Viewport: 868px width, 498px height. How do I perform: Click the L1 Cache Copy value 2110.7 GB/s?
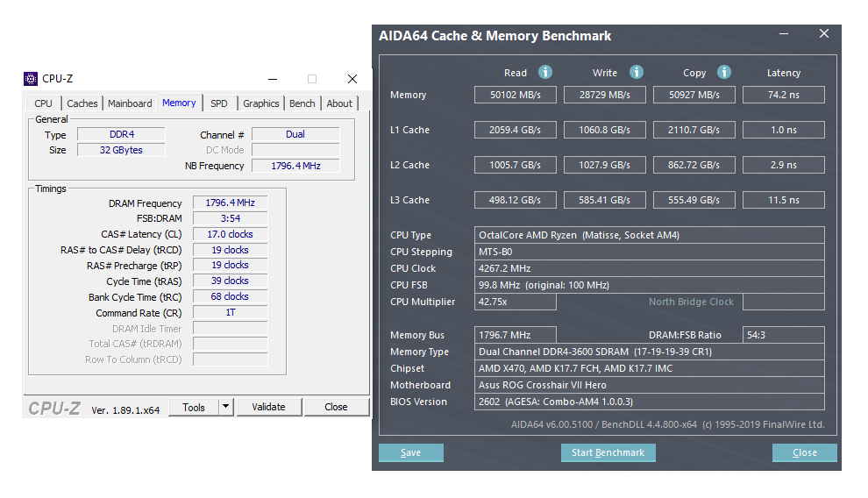(694, 130)
